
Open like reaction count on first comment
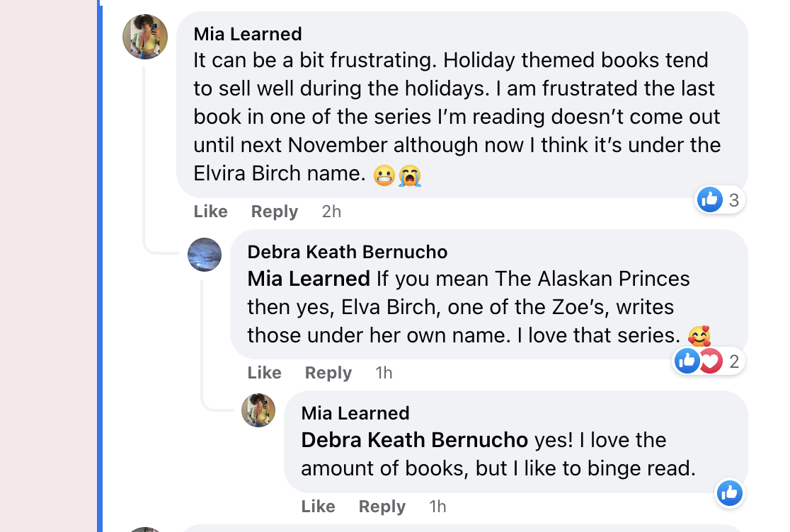click(x=720, y=200)
